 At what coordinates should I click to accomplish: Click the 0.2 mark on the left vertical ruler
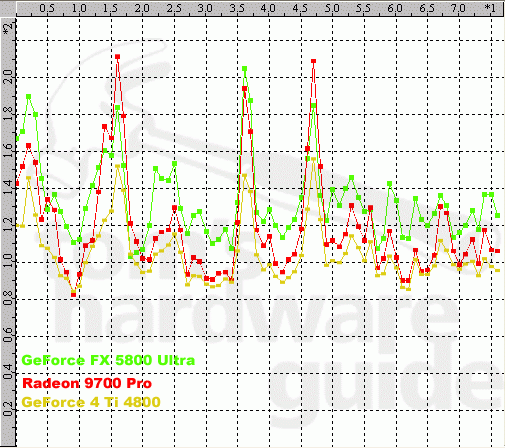(8, 410)
